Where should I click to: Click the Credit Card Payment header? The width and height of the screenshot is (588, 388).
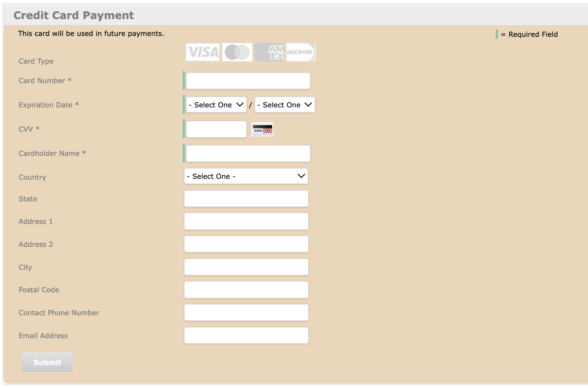click(x=73, y=15)
